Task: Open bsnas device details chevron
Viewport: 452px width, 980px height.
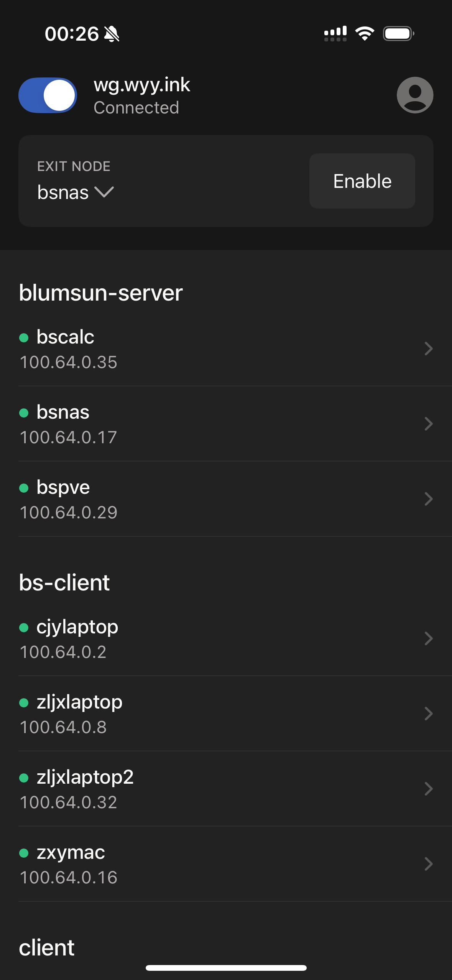Action: coord(429,424)
